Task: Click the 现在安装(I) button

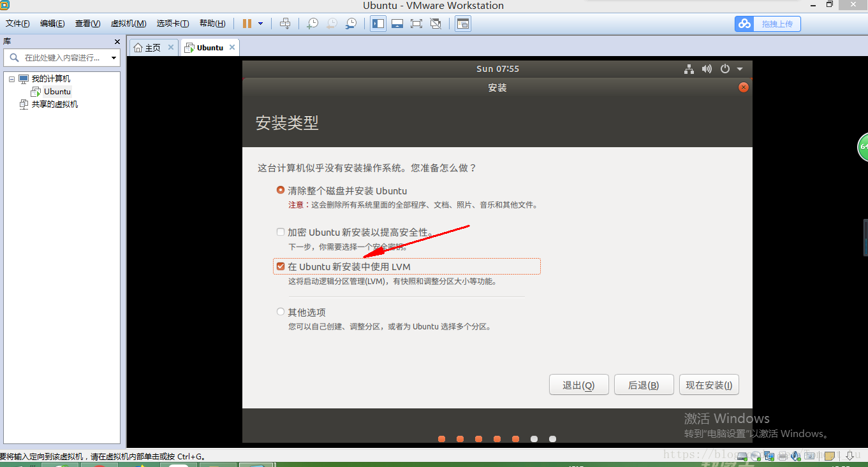Action: pos(709,385)
